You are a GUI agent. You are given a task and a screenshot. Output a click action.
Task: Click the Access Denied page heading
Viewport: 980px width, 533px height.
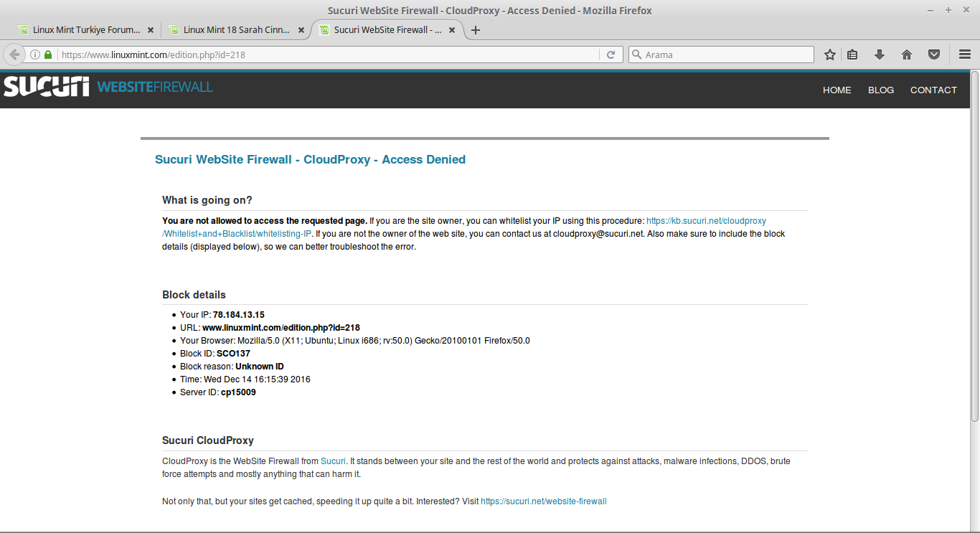pyautogui.click(x=311, y=159)
